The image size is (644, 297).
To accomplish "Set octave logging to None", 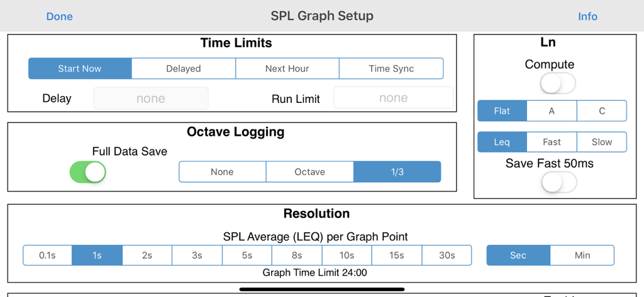I will pos(222,172).
